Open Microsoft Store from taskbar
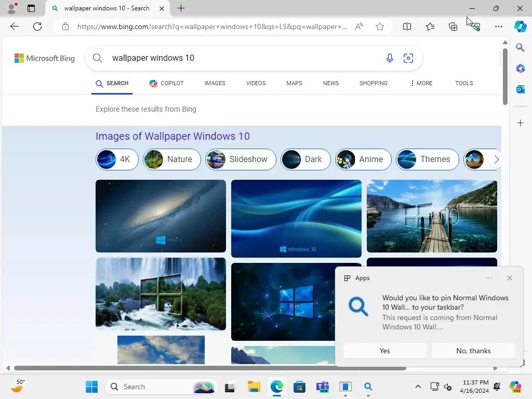The height and width of the screenshot is (399, 532). tap(299, 387)
